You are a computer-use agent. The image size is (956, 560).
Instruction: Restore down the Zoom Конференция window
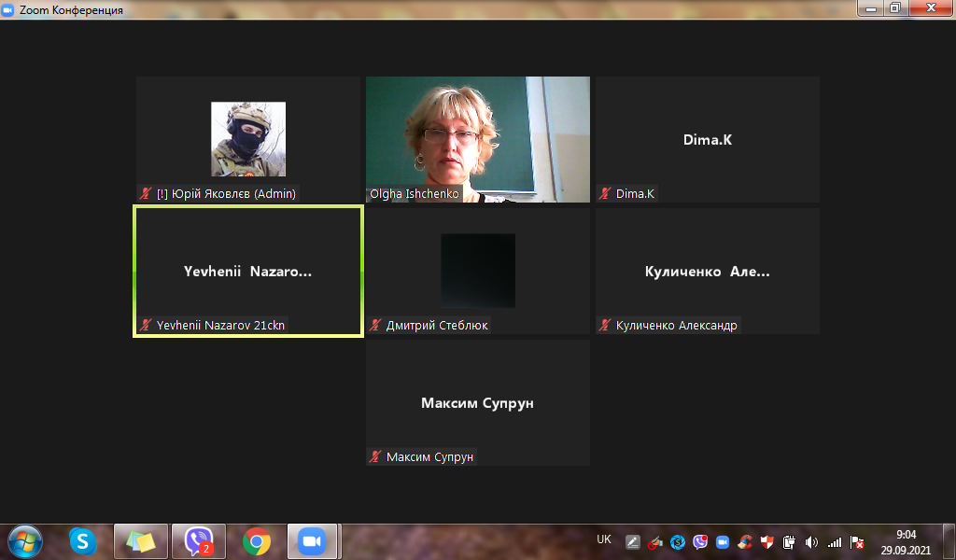(x=895, y=8)
